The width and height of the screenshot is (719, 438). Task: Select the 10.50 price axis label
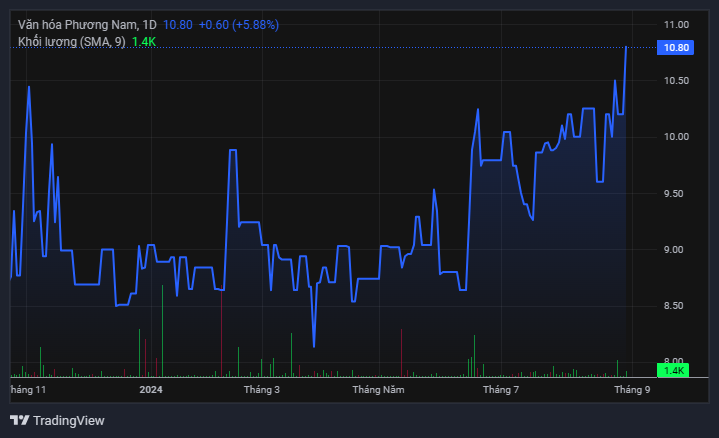click(x=676, y=81)
